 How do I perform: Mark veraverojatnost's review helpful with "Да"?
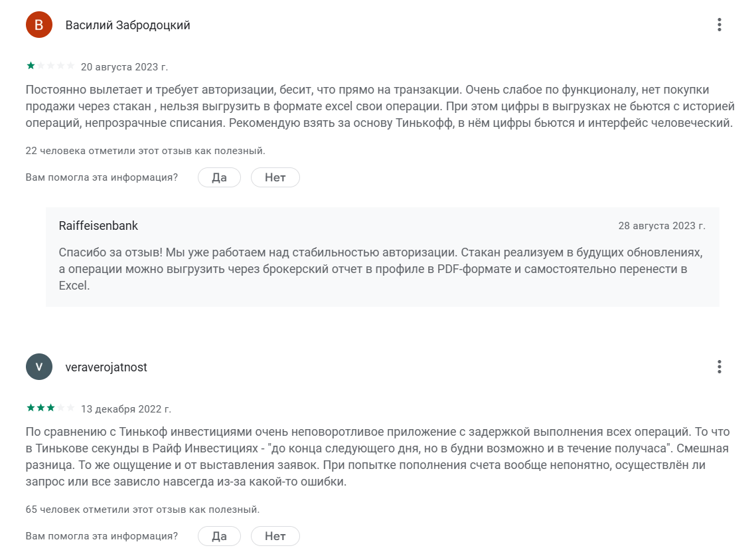coord(220,536)
